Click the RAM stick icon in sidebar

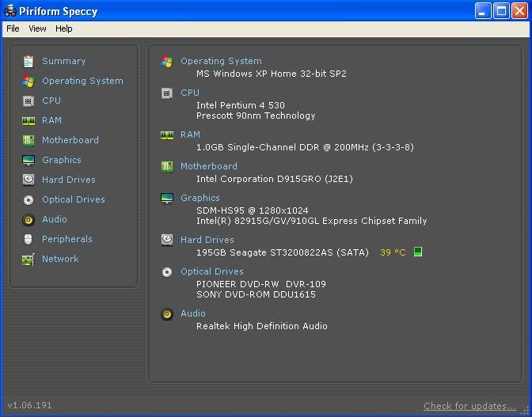click(28, 121)
